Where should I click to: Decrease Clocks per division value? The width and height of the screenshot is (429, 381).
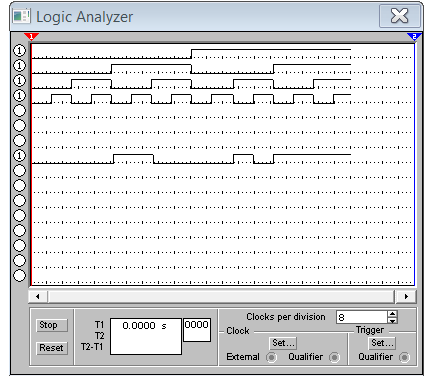point(393,320)
